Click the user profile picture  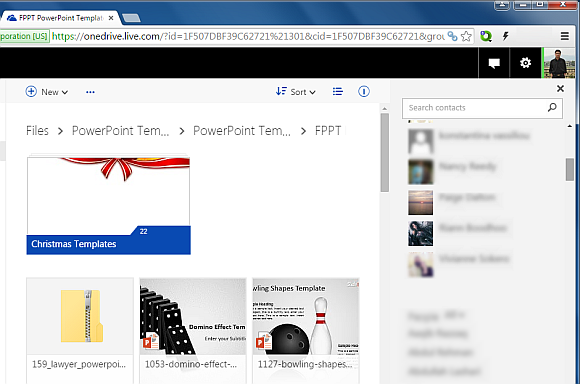tap(559, 63)
